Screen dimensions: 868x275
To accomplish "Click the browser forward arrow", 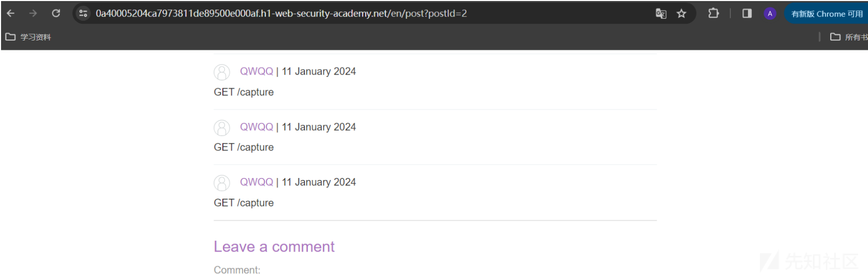I will [x=33, y=13].
